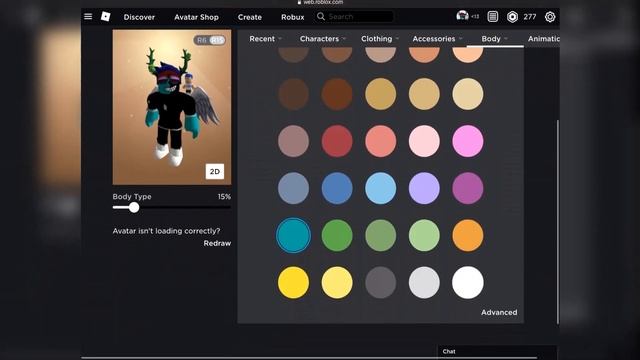Select the white color swatch
The image size is (640, 360).
[x=468, y=282]
